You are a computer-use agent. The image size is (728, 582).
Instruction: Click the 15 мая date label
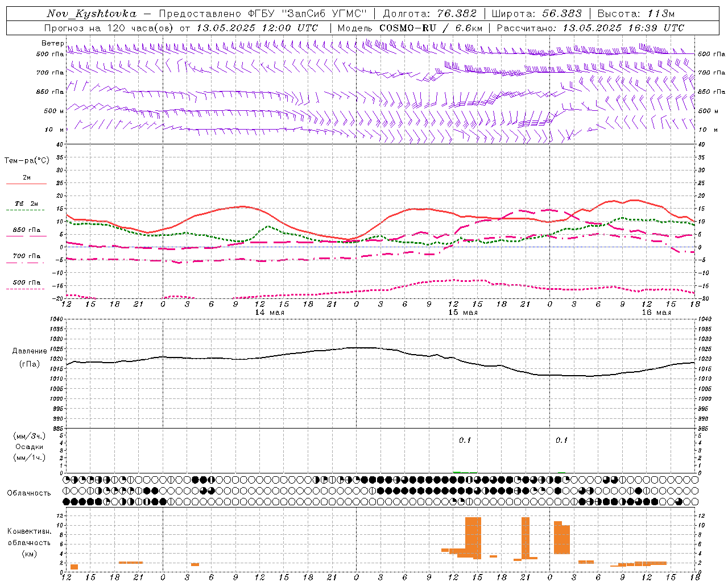click(463, 313)
